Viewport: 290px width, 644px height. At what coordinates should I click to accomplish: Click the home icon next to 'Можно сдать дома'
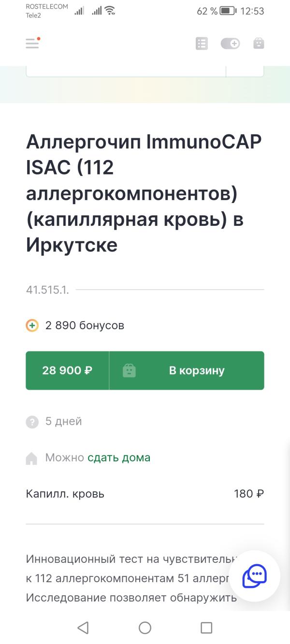(32, 456)
